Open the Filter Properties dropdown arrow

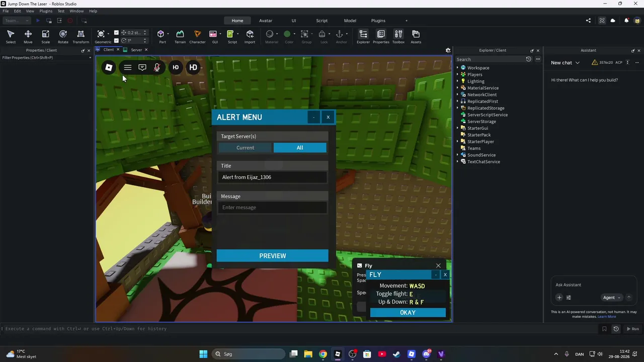[x=90, y=58]
